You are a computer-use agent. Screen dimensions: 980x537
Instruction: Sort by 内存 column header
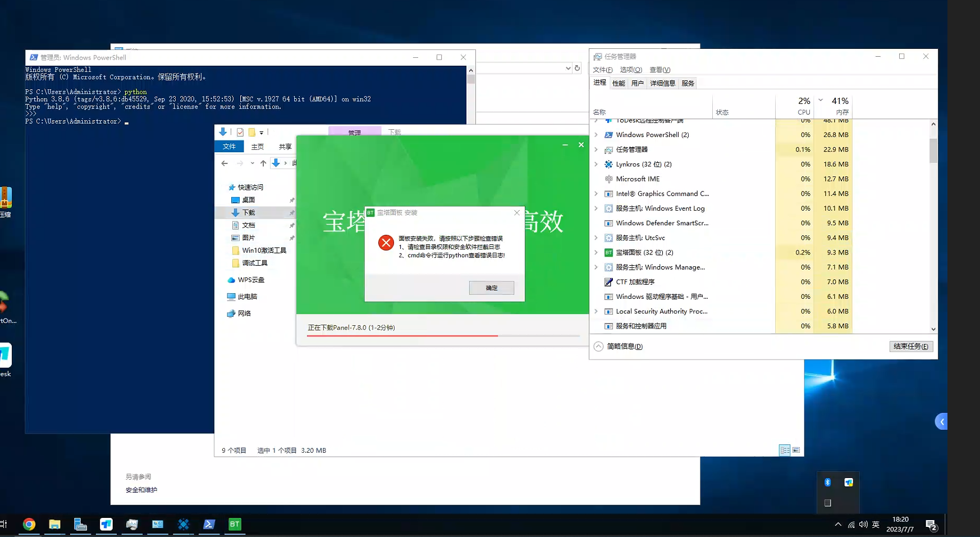(x=833, y=106)
